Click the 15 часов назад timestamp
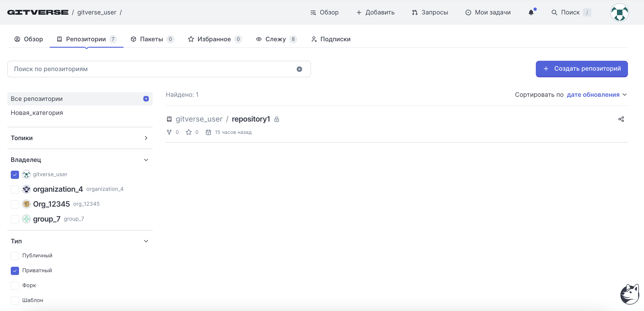The height and width of the screenshot is (311, 644). 233,132
